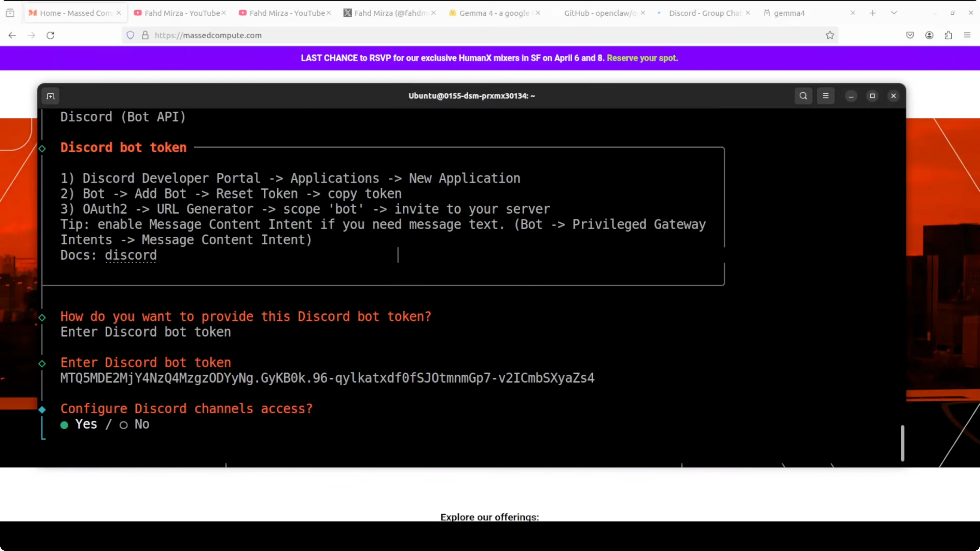Click the tracking protection shield icon
The image size is (980, 551).
point(130,35)
